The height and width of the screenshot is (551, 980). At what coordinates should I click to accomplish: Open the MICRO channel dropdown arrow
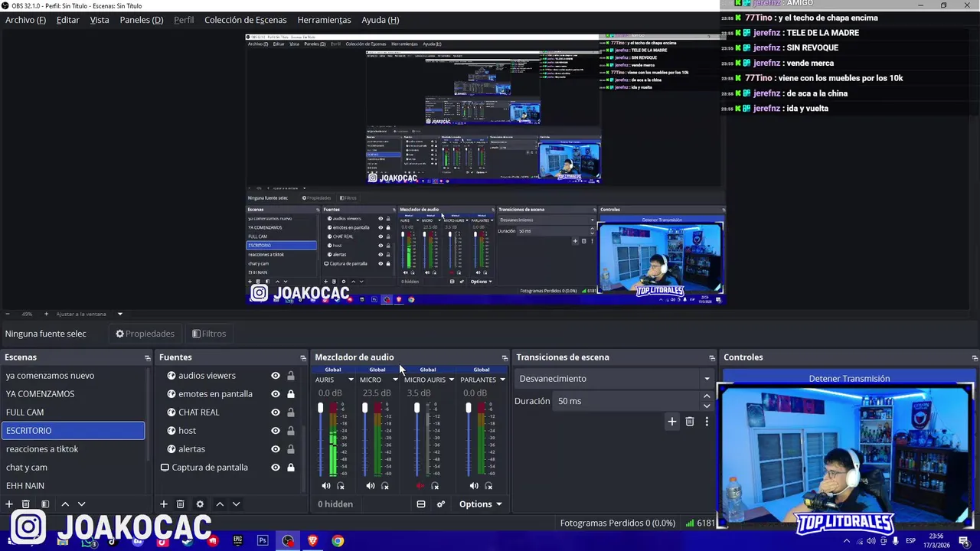click(395, 380)
